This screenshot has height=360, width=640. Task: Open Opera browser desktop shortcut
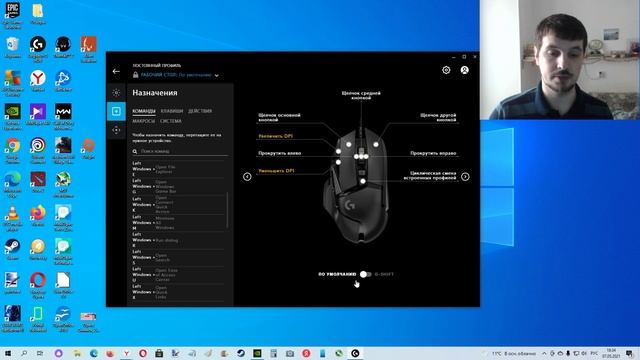[38, 285]
